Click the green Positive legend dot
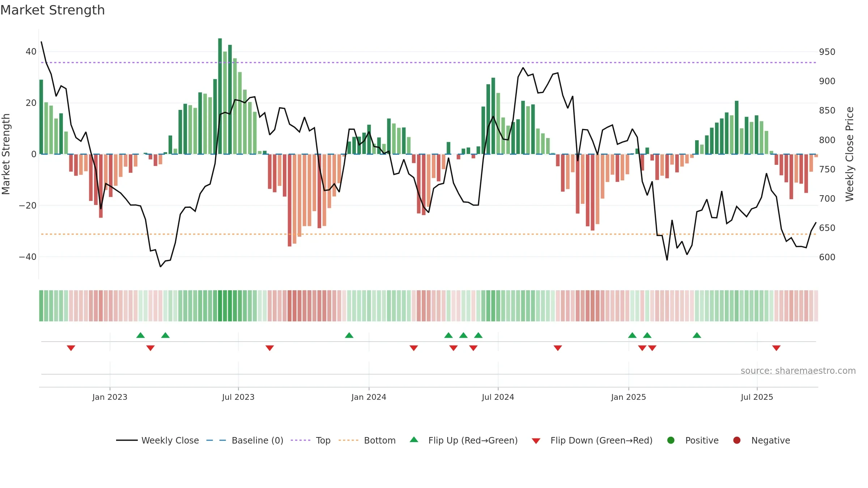The height and width of the screenshot is (488, 868). [x=671, y=440]
